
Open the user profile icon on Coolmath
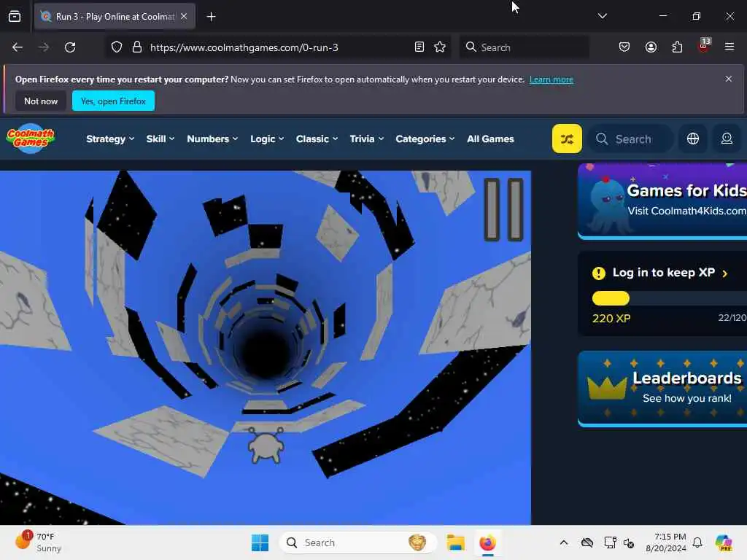727,139
